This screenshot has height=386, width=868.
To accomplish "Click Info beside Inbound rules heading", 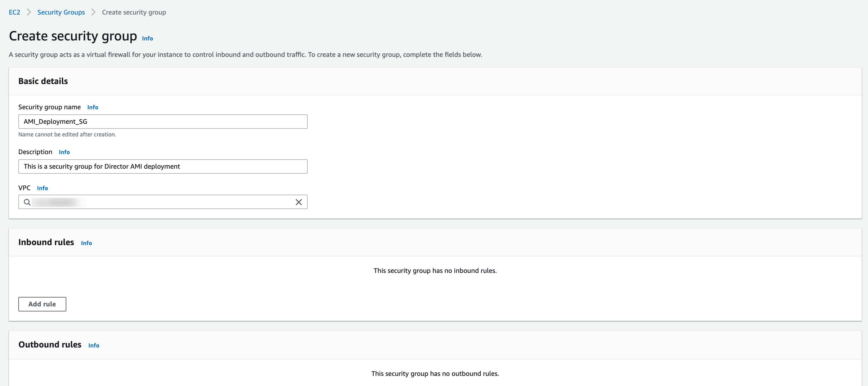I will click(x=86, y=243).
